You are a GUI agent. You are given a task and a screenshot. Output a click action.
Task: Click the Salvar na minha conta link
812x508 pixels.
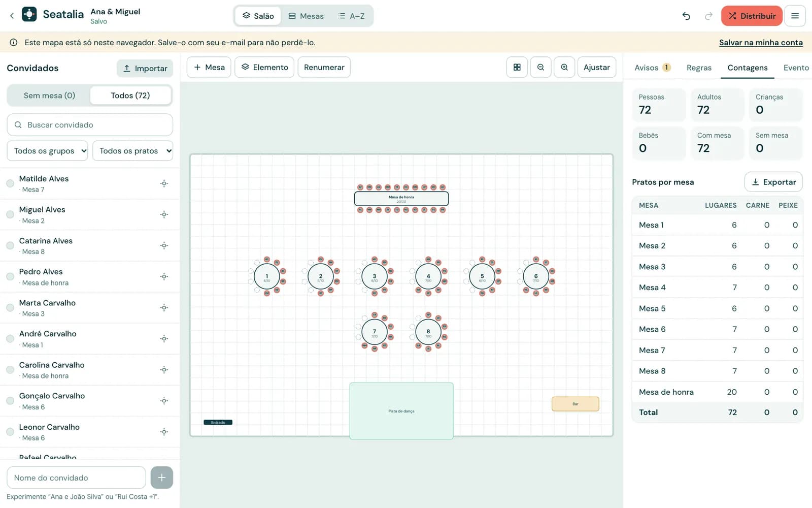click(761, 43)
